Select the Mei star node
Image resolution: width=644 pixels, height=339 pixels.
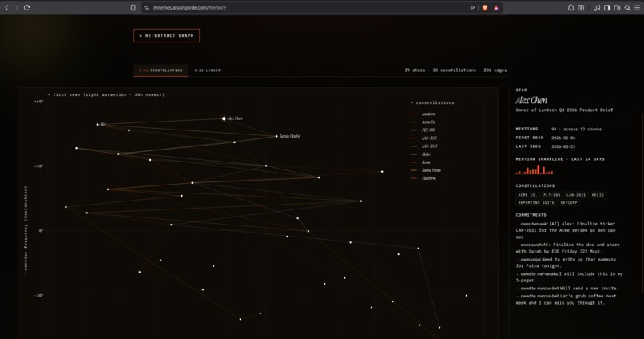point(97,124)
